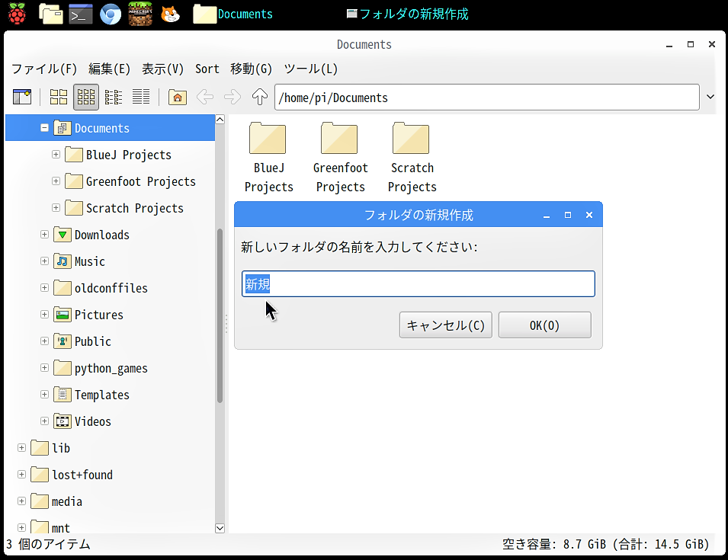
Task: Expand the python_games tree node
Action: pos(44,367)
